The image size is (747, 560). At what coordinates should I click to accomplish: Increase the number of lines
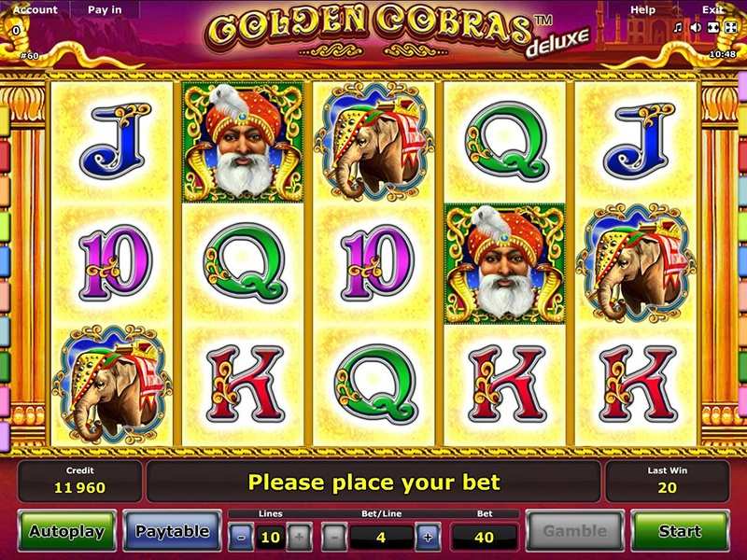pos(299,538)
